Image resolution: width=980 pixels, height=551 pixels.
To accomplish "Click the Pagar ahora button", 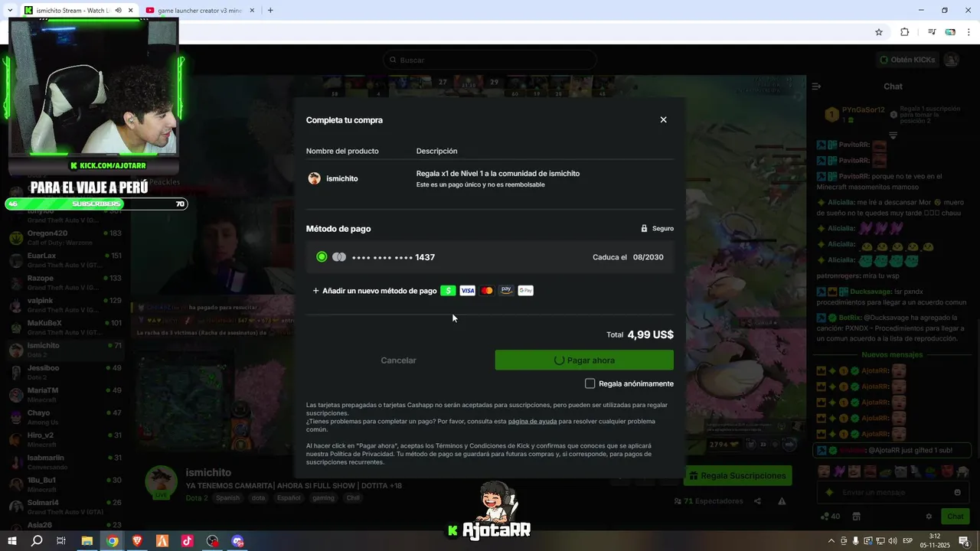I will tap(584, 360).
